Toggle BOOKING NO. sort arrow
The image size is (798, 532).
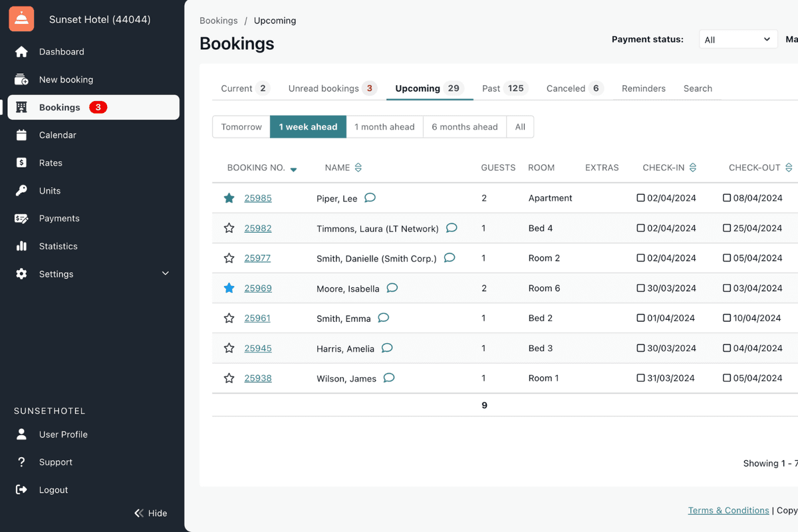[x=293, y=170]
